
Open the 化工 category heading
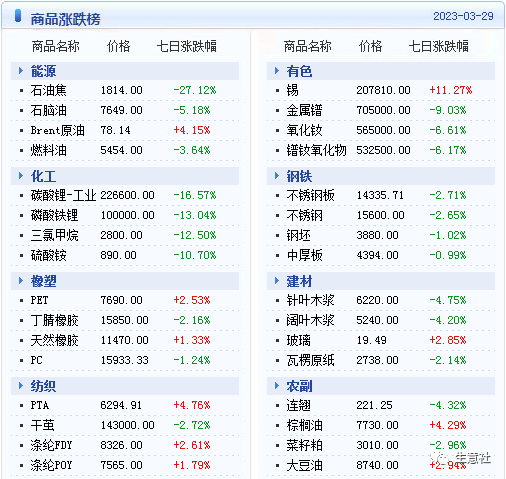coord(43,176)
